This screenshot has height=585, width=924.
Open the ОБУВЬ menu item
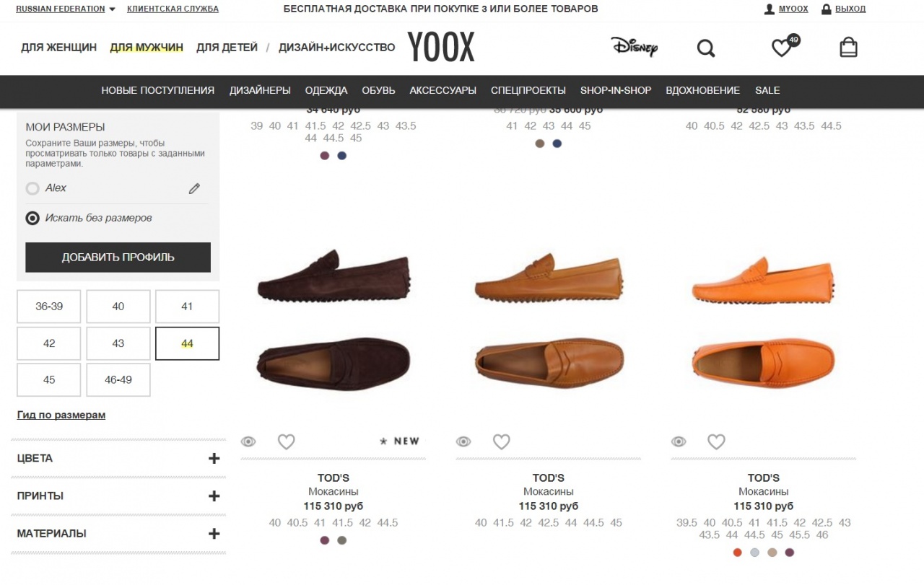(378, 90)
